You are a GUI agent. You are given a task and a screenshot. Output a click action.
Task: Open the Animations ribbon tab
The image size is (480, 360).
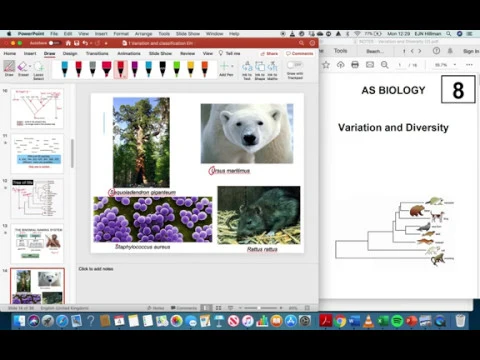pos(129,53)
